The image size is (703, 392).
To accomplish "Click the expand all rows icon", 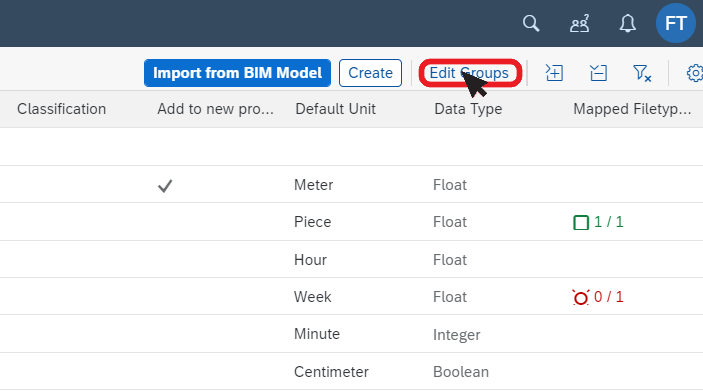I will [554, 73].
